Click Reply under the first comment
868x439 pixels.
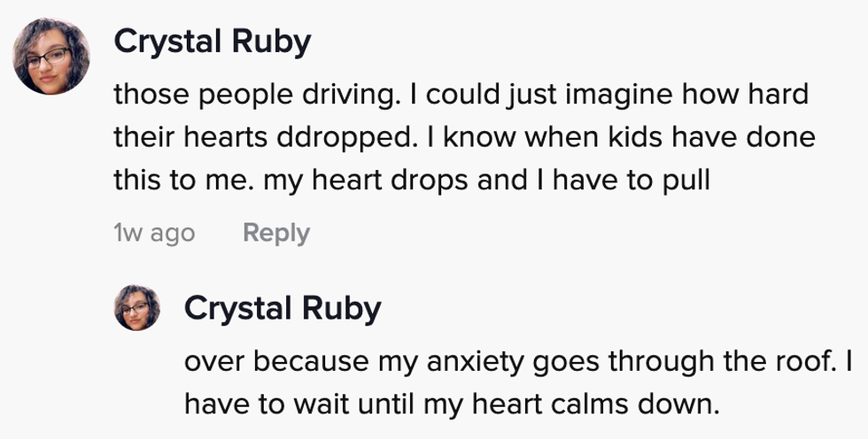(276, 233)
